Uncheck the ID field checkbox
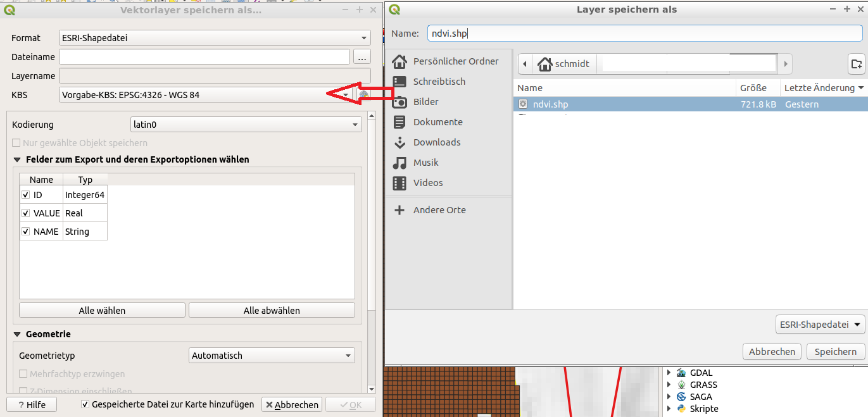This screenshot has width=868, height=417. coord(26,196)
